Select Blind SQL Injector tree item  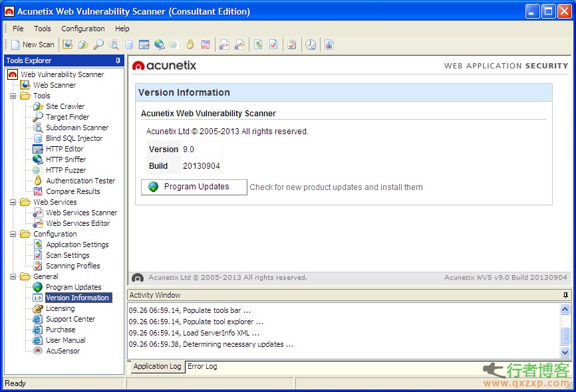pyautogui.click(x=74, y=138)
